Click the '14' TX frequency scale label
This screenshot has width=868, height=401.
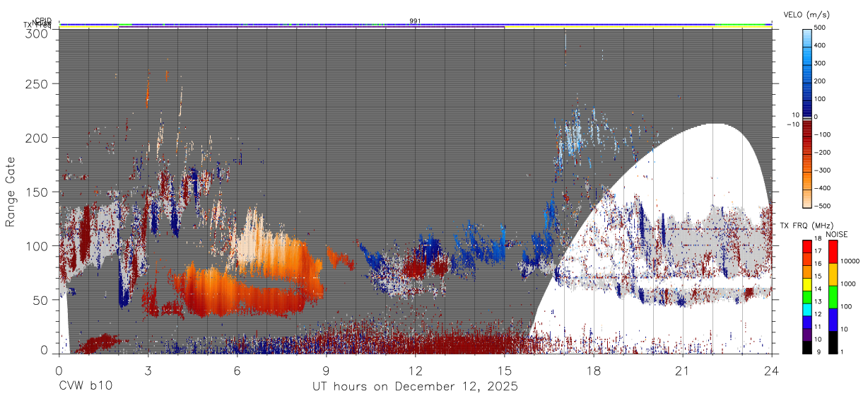(819, 289)
